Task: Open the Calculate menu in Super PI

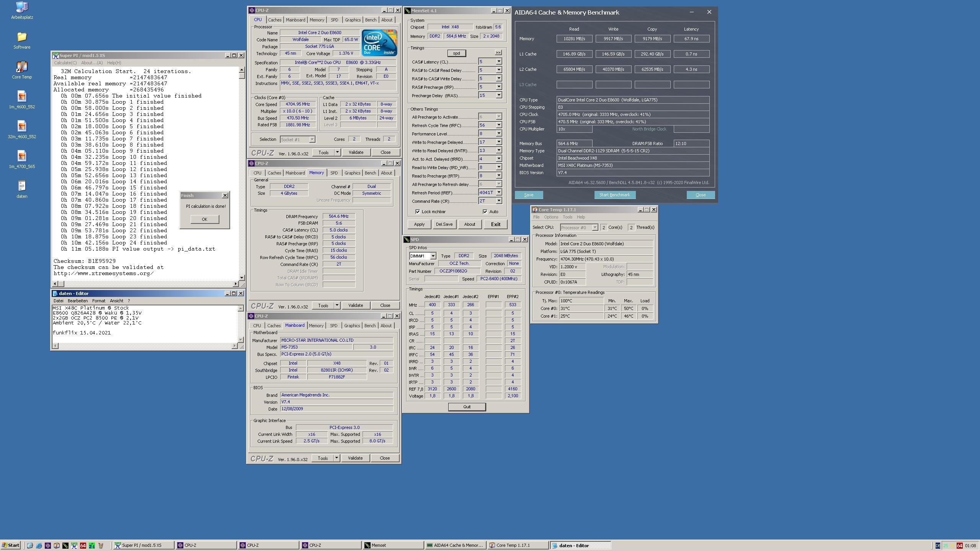Action: pyautogui.click(x=65, y=63)
